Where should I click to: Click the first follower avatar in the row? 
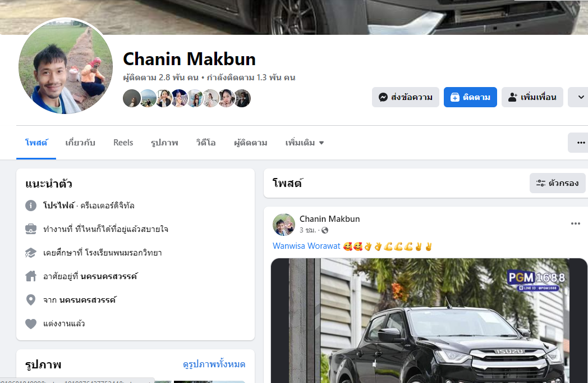pos(132,98)
